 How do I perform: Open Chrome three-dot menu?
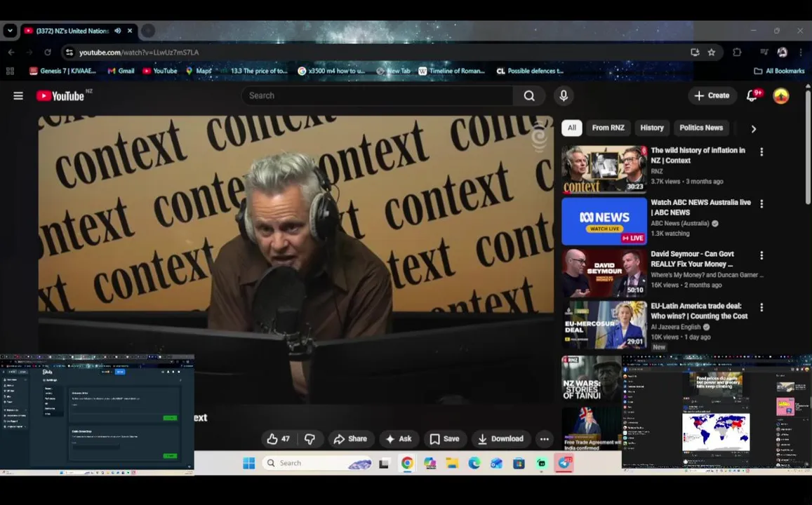click(801, 53)
